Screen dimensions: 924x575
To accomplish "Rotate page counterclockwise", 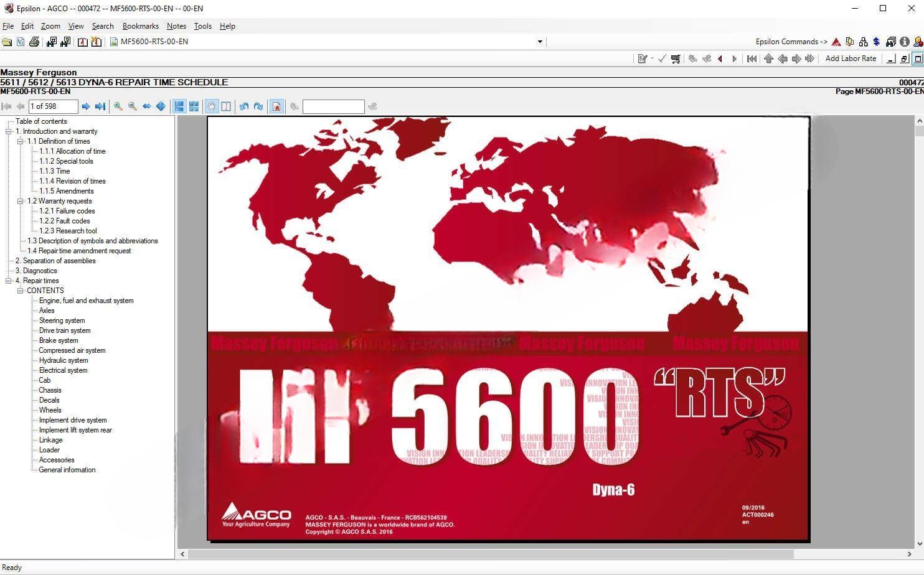I will [244, 106].
